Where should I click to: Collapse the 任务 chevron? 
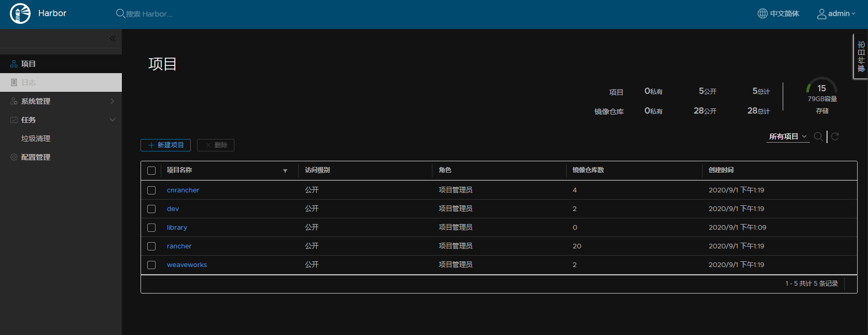click(113, 120)
